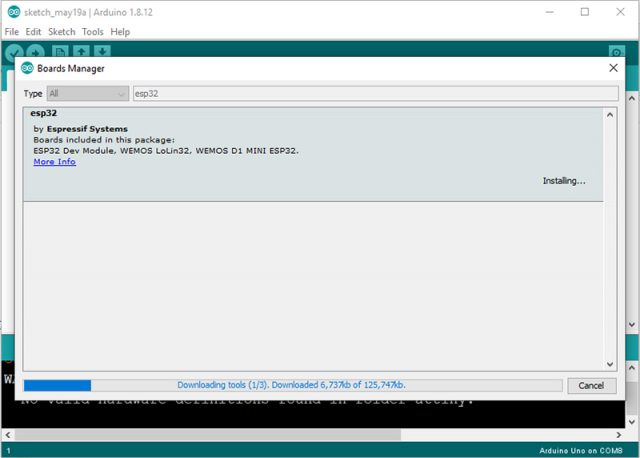Click the Verify checkmark toolbar icon

[x=14, y=51]
